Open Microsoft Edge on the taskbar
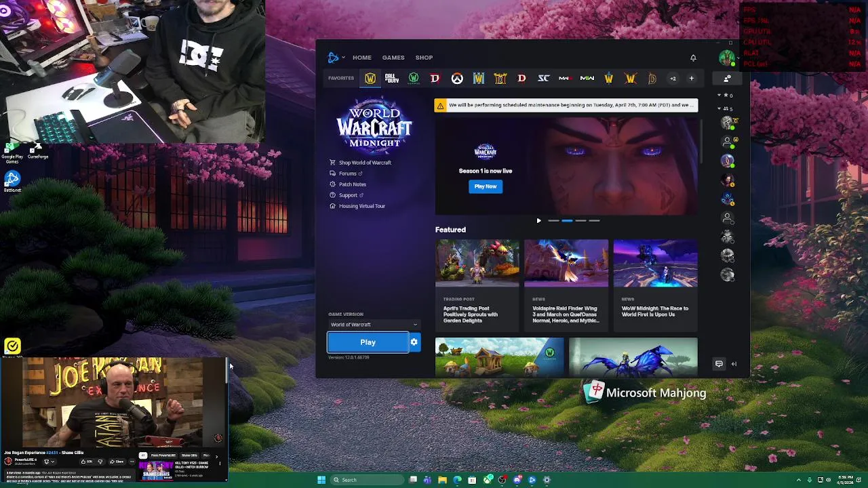The width and height of the screenshot is (868, 488). click(457, 480)
